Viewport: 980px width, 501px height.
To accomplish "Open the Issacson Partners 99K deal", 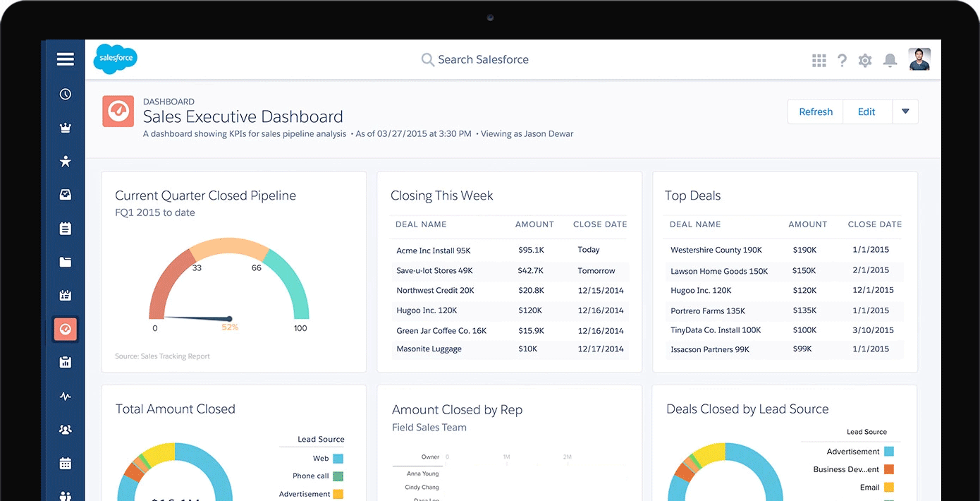I will click(710, 349).
